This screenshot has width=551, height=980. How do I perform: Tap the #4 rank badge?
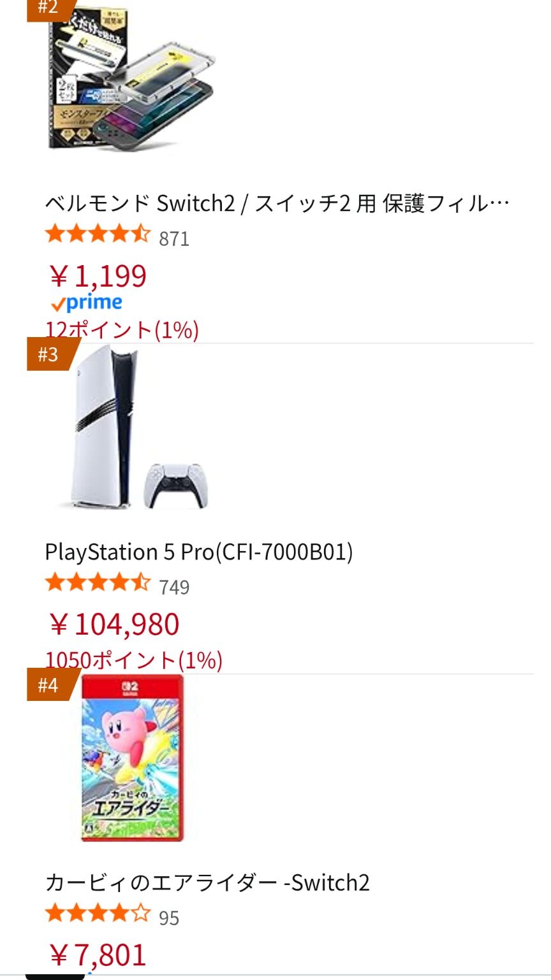(x=48, y=686)
